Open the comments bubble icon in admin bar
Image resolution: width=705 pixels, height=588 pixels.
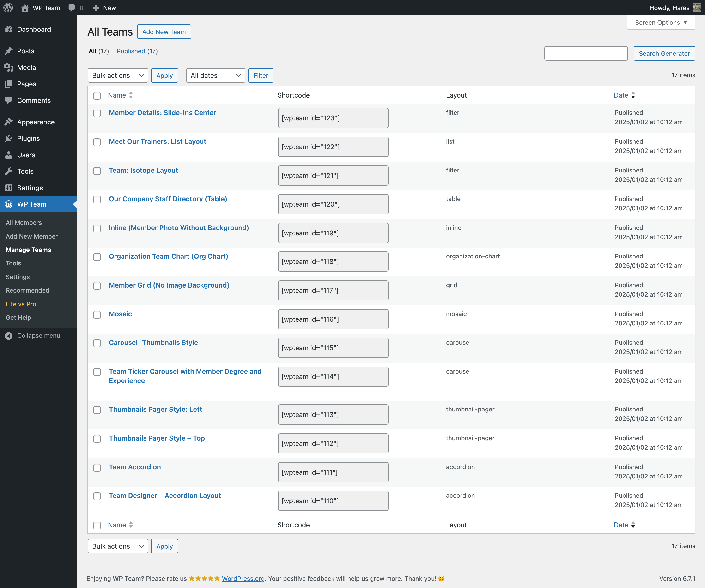[x=72, y=8]
